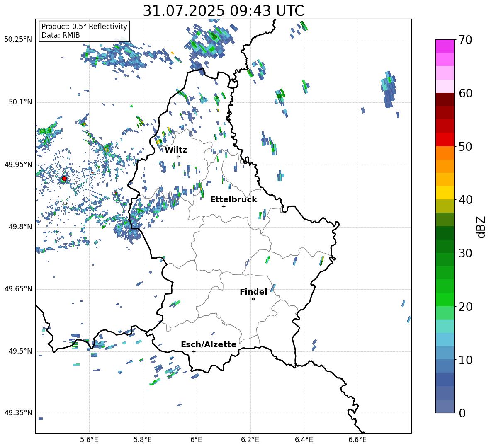
Task: Click the 5.8°E longitude label
Action: tap(143, 440)
